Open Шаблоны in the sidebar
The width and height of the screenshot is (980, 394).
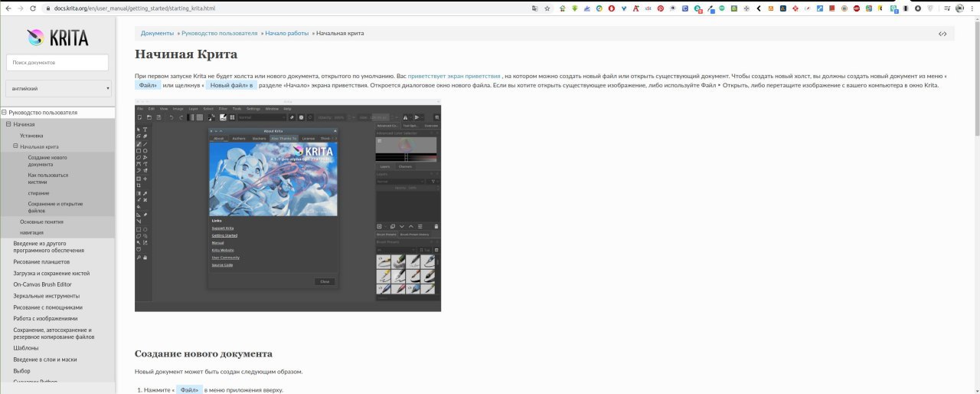pos(25,348)
